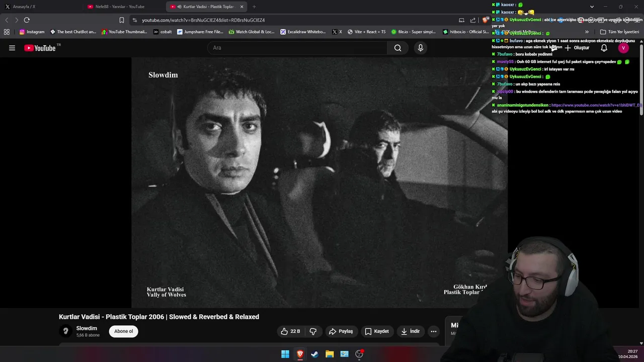Click the YouTube search magnifier button
The width and height of the screenshot is (644, 362).
pyautogui.click(x=397, y=48)
